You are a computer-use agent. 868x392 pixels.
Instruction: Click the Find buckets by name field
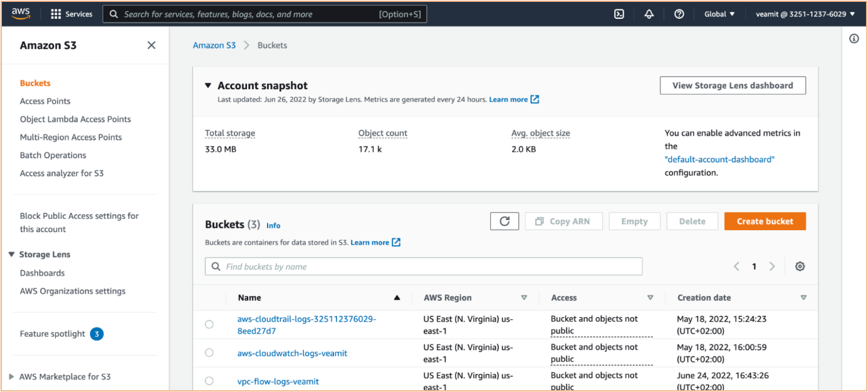(x=424, y=267)
